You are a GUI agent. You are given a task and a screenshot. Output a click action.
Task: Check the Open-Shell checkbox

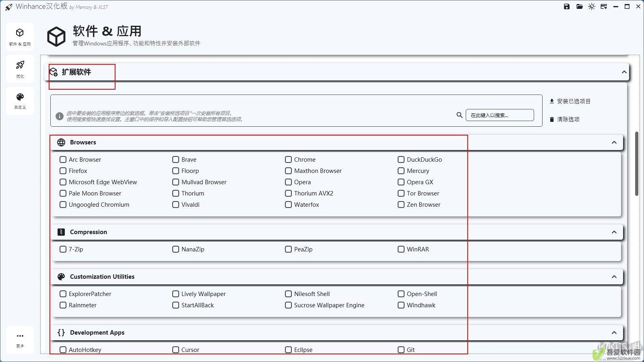coord(401,294)
